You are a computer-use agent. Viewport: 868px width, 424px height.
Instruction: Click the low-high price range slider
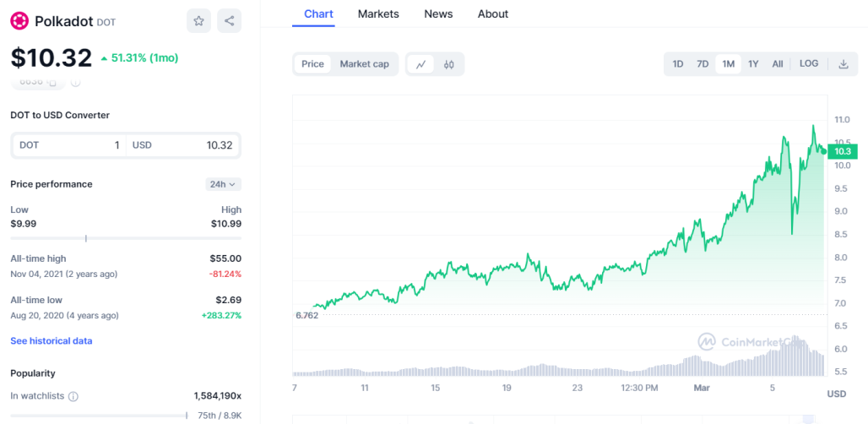point(126,238)
